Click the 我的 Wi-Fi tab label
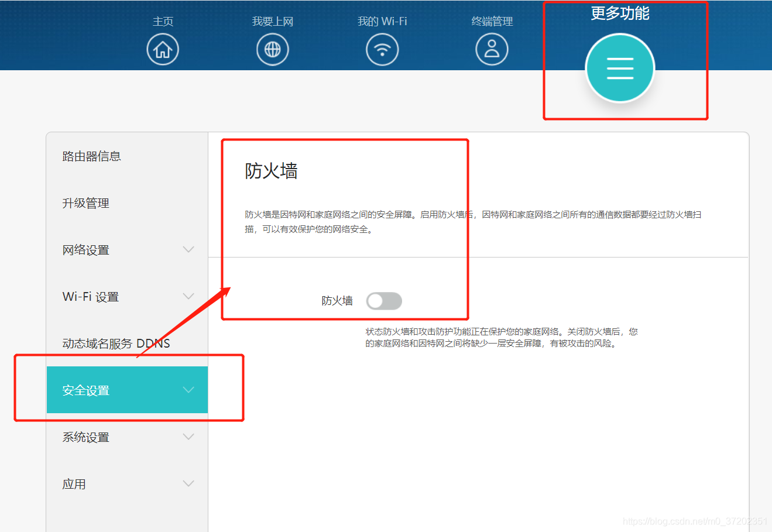Image resolution: width=772 pixels, height=532 pixels. [382, 22]
